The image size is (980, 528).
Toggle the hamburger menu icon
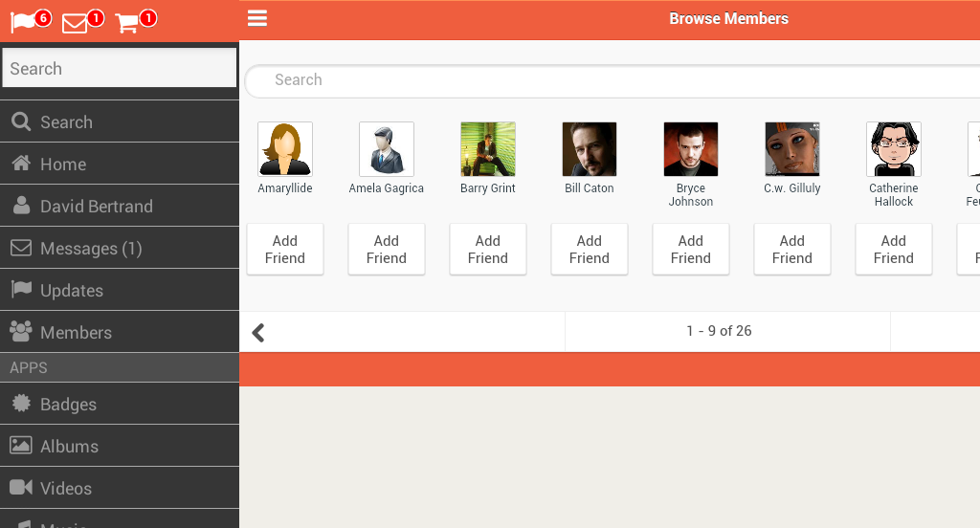pos(256,18)
